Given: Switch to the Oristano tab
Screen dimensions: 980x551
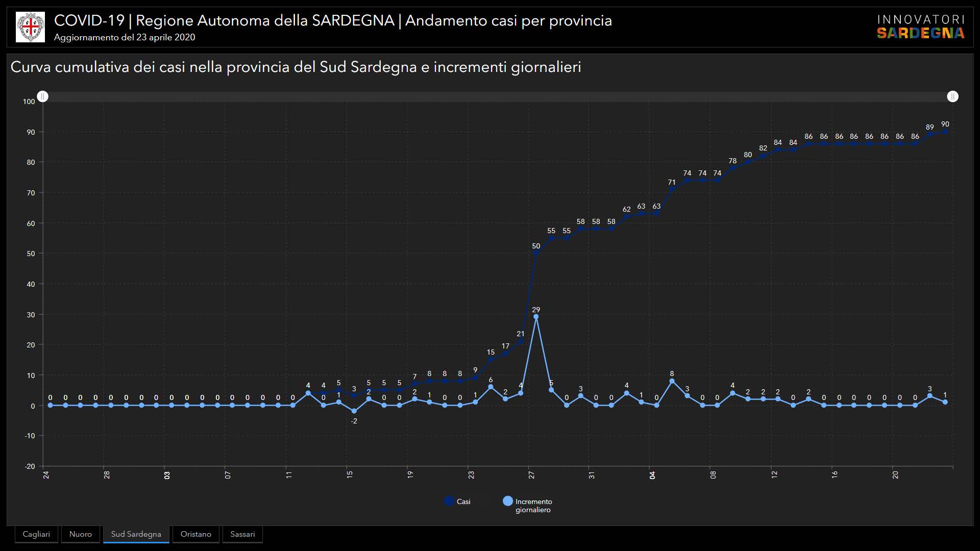Looking at the screenshot, I should pyautogui.click(x=195, y=534).
